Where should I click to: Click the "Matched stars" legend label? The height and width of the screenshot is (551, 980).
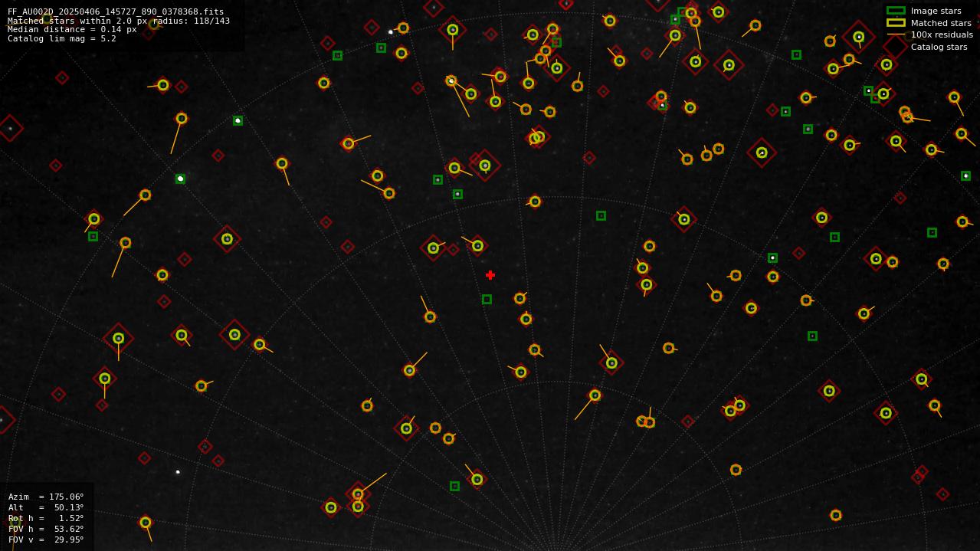[941, 23]
